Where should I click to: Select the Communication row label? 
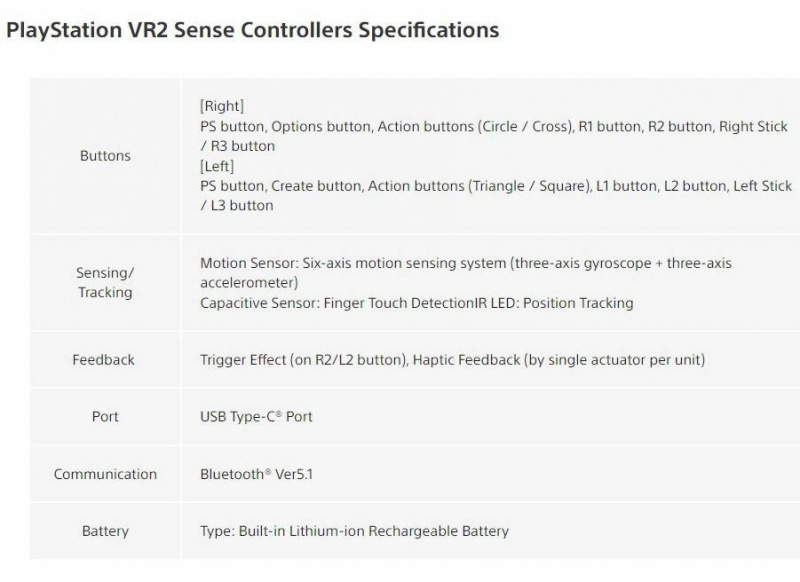(x=105, y=474)
